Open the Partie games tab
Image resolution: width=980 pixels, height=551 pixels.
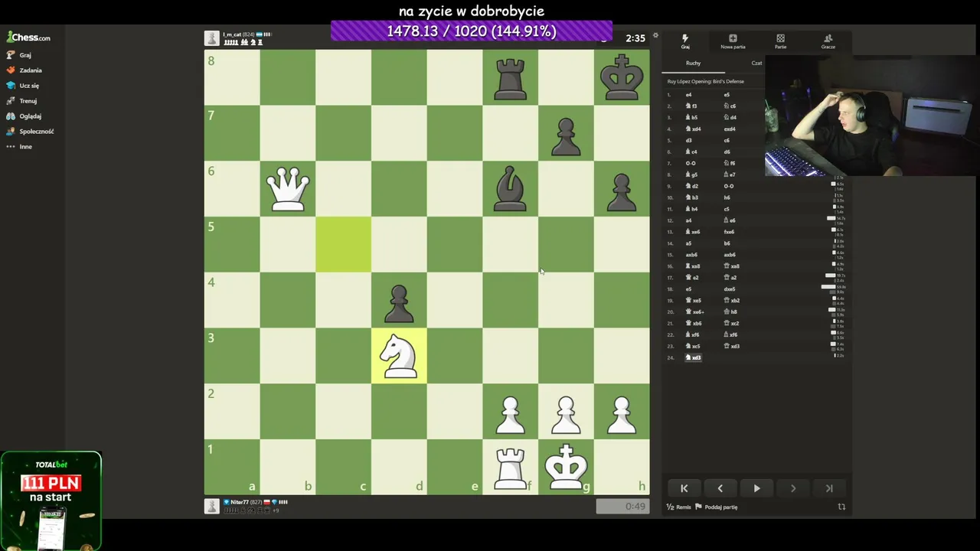tap(780, 41)
